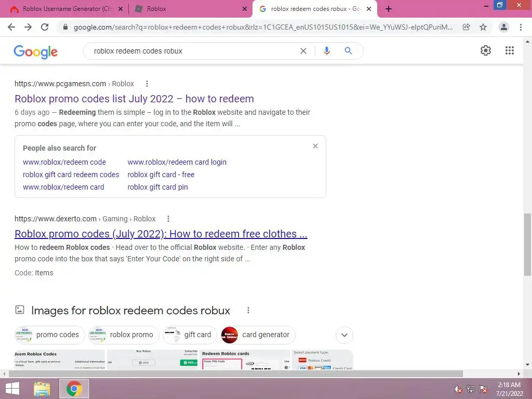
Task: Start voice search with microphone
Action: 327,51
